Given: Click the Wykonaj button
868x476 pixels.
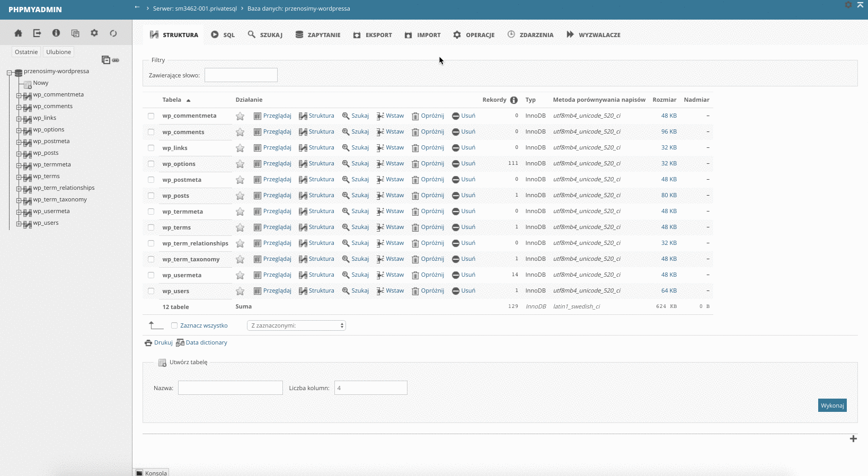Looking at the screenshot, I should click(x=832, y=406).
